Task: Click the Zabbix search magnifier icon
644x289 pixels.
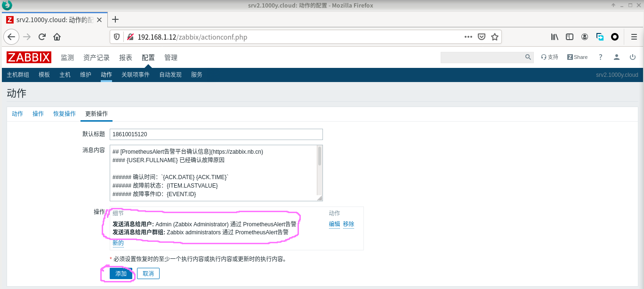Action: tap(528, 57)
